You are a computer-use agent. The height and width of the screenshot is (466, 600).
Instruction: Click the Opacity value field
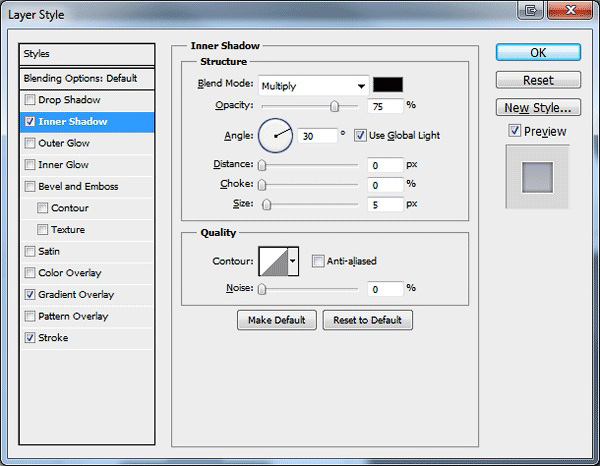[385, 106]
